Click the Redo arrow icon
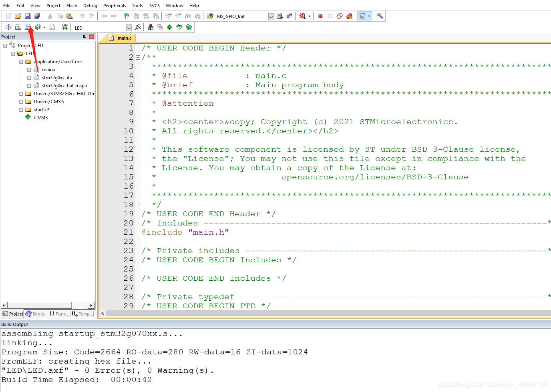The height and width of the screenshot is (392, 551). pyautogui.click(x=92, y=16)
